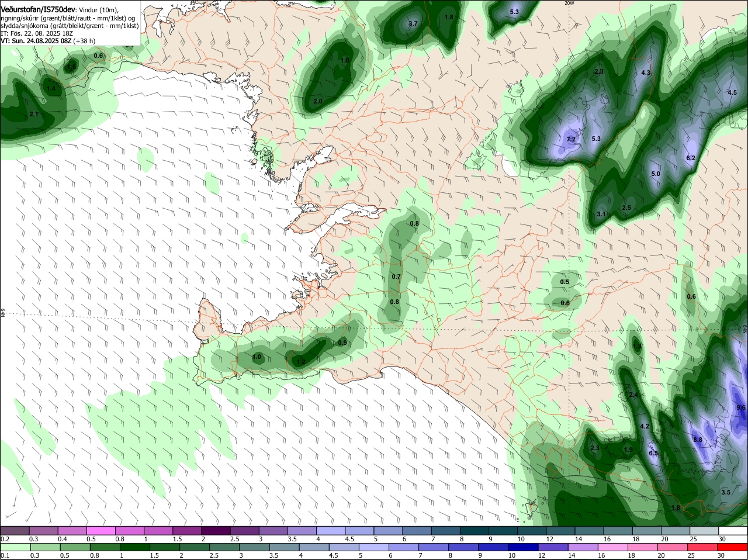748x560 pixels.
Task: Click the 3.1 precipitation value on the map
Action: (x=601, y=214)
